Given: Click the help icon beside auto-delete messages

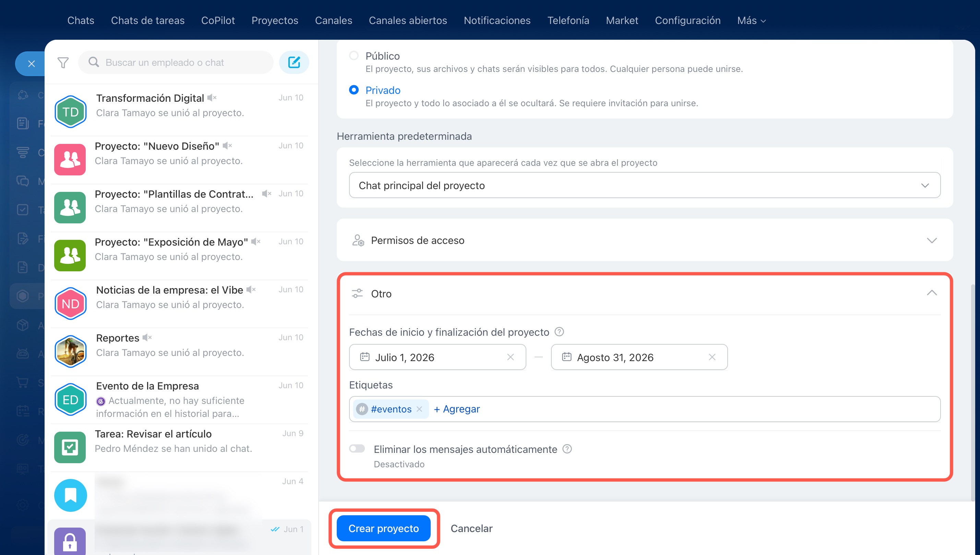Looking at the screenshot, I should click(x=567, y=449).
